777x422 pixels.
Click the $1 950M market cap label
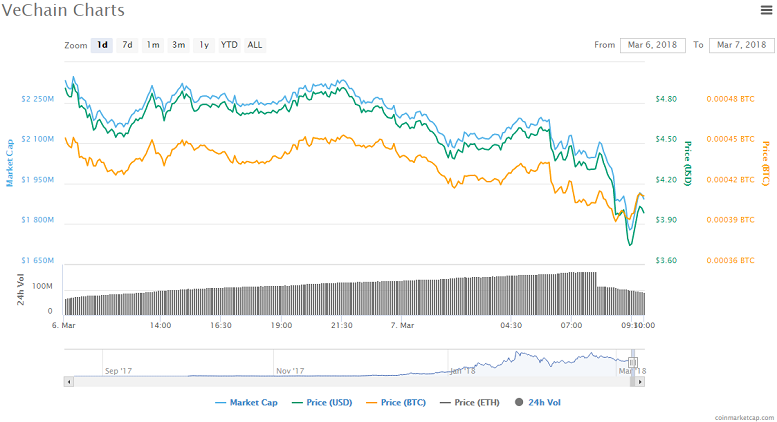[38, 180]
